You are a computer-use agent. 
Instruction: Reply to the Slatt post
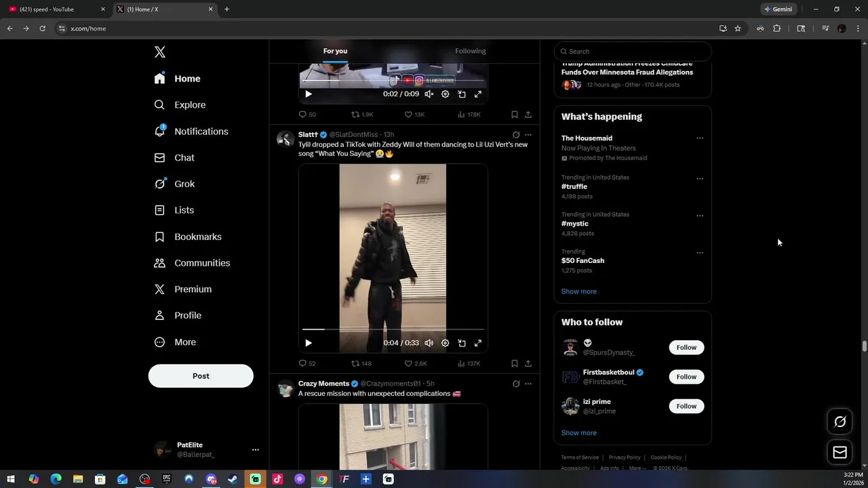click(x=307, y=363)
